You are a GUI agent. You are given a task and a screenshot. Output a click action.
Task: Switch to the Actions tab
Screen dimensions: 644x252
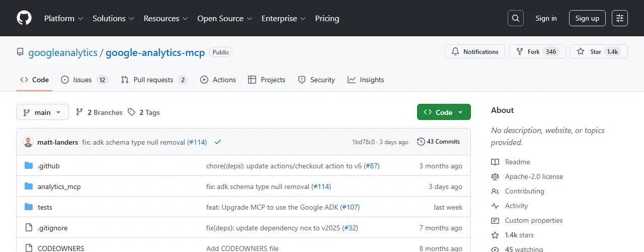point(218,80)
